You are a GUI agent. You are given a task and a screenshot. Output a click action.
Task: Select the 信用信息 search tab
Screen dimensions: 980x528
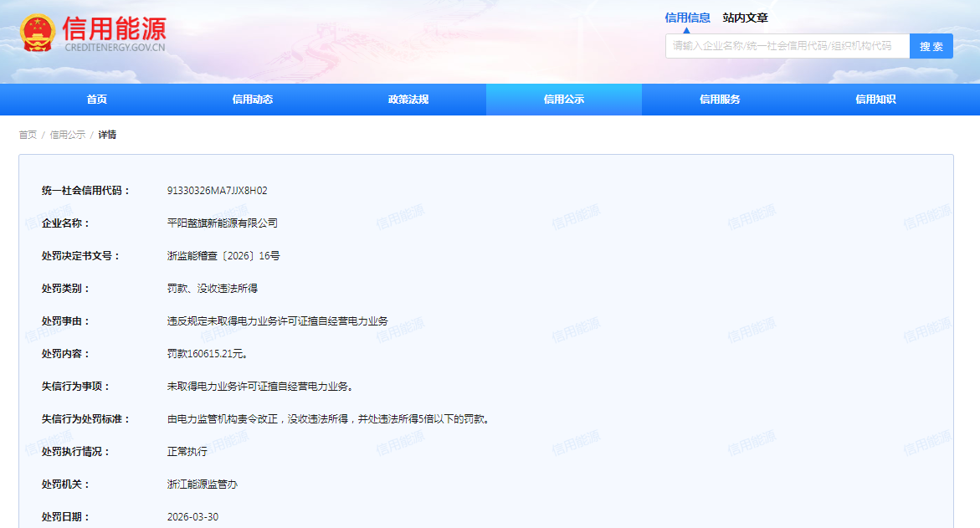click(687, 18)
